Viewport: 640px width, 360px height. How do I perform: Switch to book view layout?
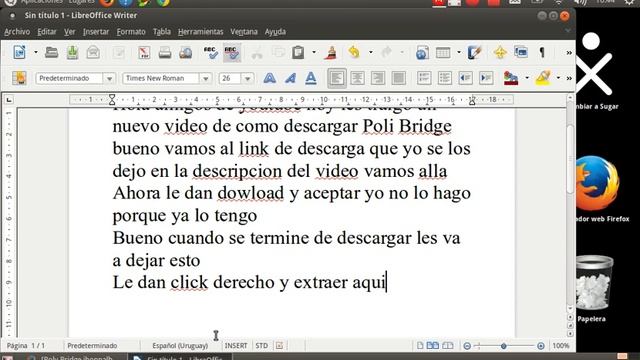447,345
